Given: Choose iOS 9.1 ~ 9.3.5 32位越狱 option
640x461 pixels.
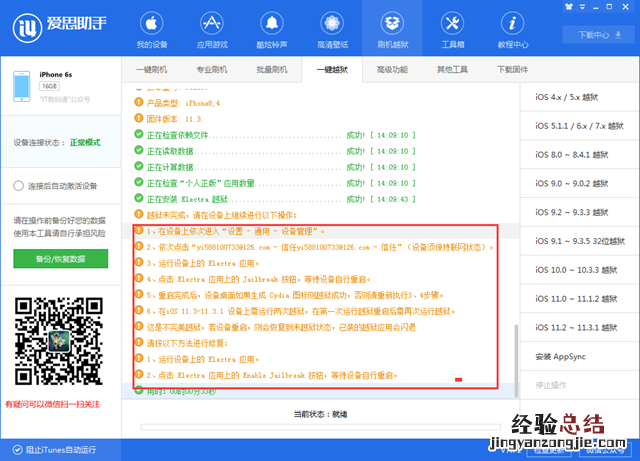Looking at the screenshot, I should [580, 241].
